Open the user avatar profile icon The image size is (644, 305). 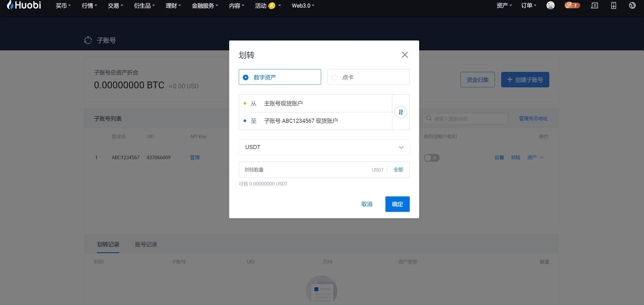click(550, 5)
